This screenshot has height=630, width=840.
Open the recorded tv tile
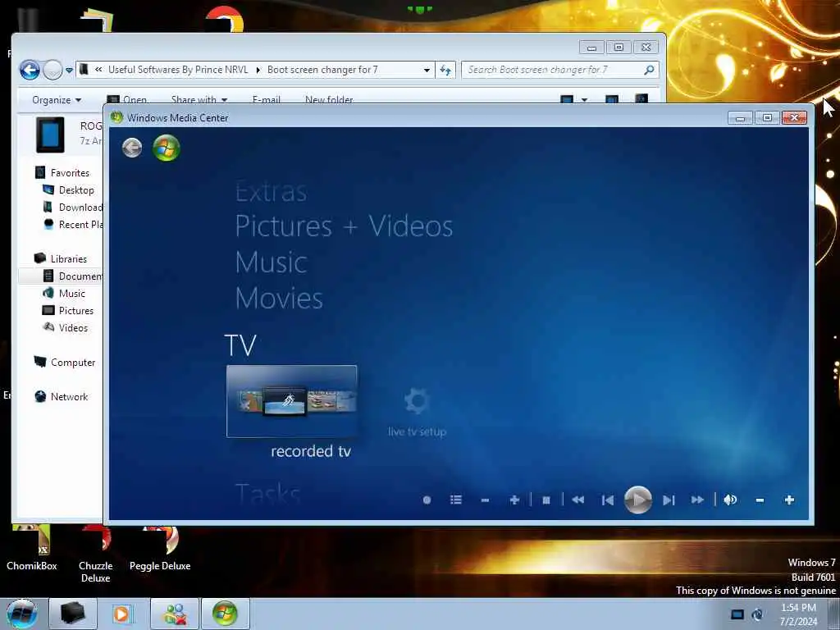click(x=291, y=401)
